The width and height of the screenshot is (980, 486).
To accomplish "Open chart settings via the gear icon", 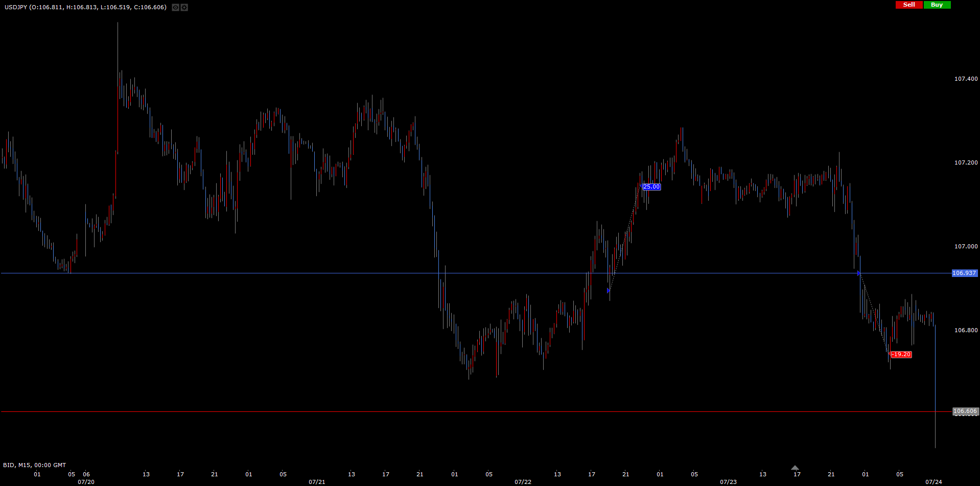I will click(184, 8).
